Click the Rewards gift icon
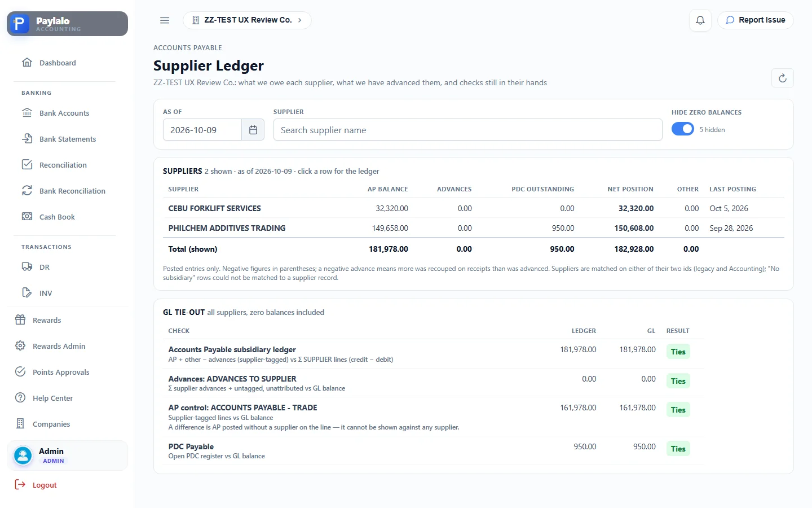The height and width of the screenshot is (508, 812). tap(20, 320)
